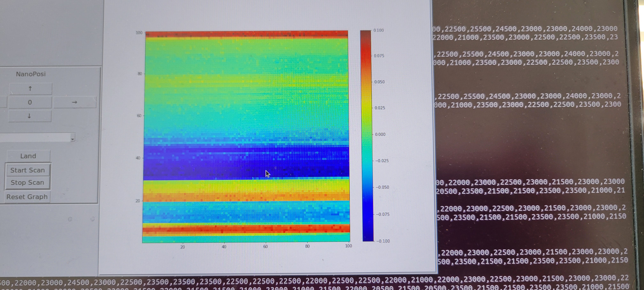Halt scanning with Stop Scan button
This screenshot has height=290, width=644.
click(27, 183)
